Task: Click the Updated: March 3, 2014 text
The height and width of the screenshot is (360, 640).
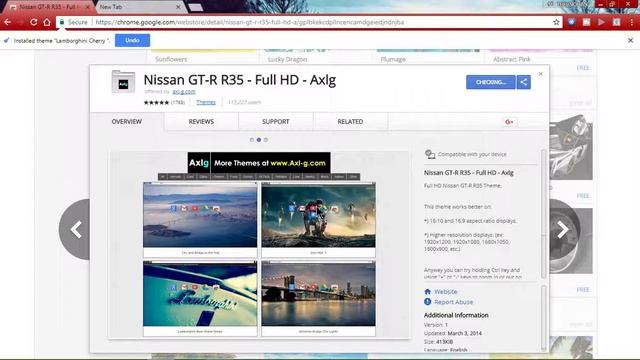Action: tap(453, 333)
